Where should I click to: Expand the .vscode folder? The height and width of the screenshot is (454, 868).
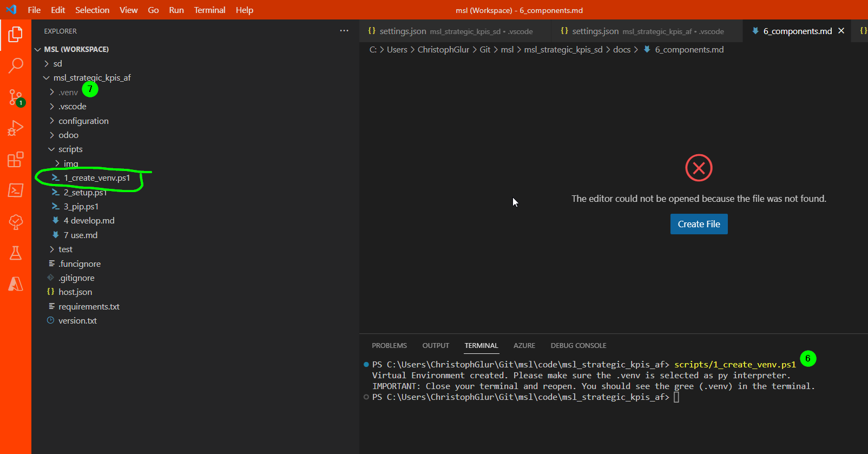(52, 106)
